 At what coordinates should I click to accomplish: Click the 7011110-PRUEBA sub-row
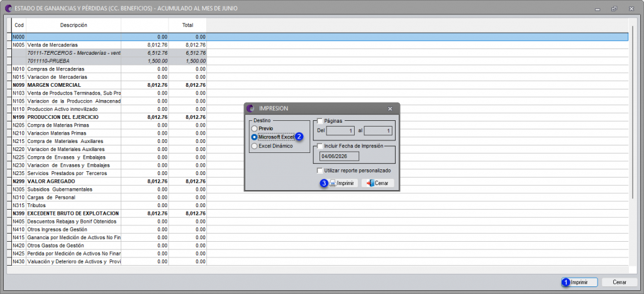pos(109,61)
